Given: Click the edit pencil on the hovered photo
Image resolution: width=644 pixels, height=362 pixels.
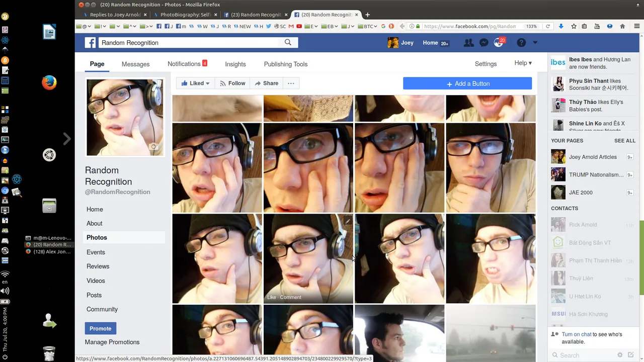Looking at the screenshot, I should [x=347, y=221].
